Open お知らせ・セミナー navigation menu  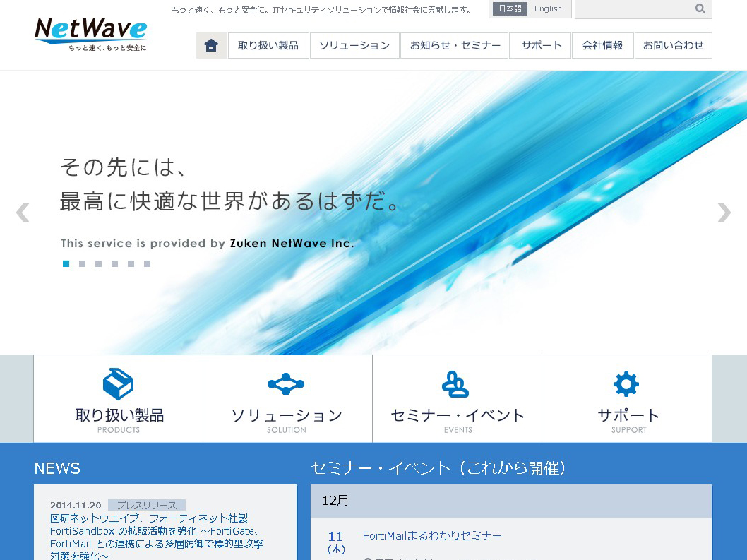coord(455,45)
